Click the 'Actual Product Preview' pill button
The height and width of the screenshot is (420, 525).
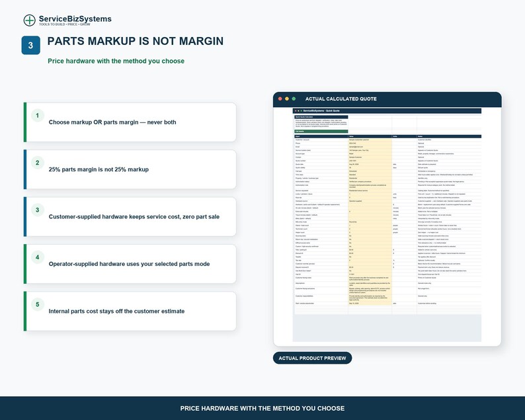point(312,358)
